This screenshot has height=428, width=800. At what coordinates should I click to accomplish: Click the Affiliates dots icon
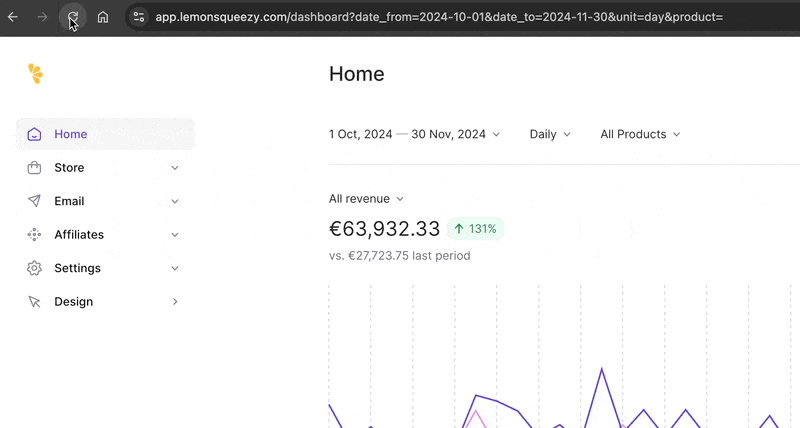pos(35,235)
